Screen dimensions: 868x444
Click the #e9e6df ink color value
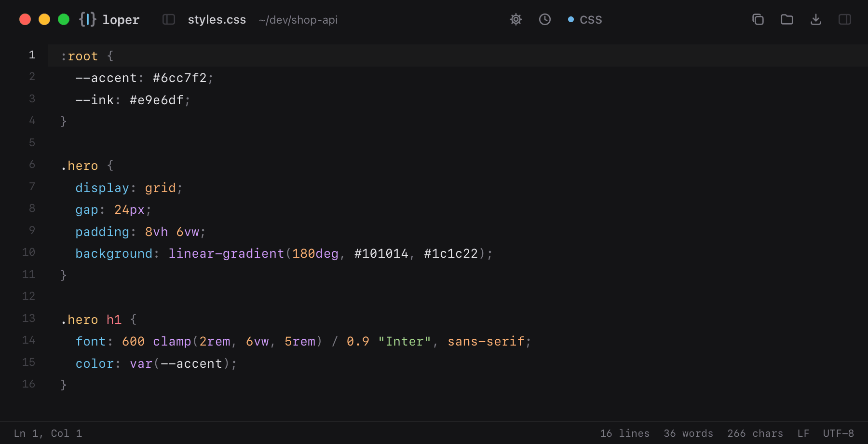point(157,100)
